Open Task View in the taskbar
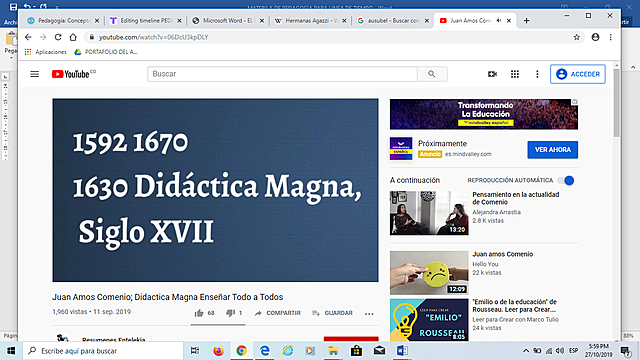This screenshot has height=360, width=640. point(195,351)
